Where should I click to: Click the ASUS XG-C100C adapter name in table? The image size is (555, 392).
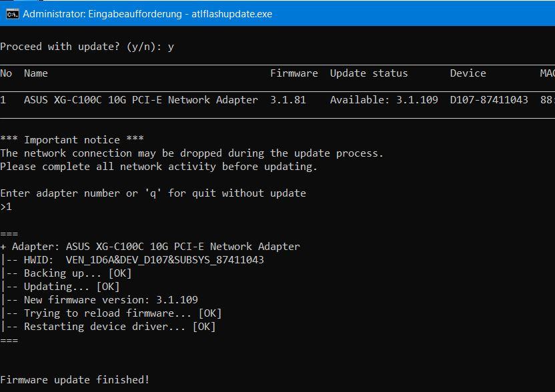[141, 100]
